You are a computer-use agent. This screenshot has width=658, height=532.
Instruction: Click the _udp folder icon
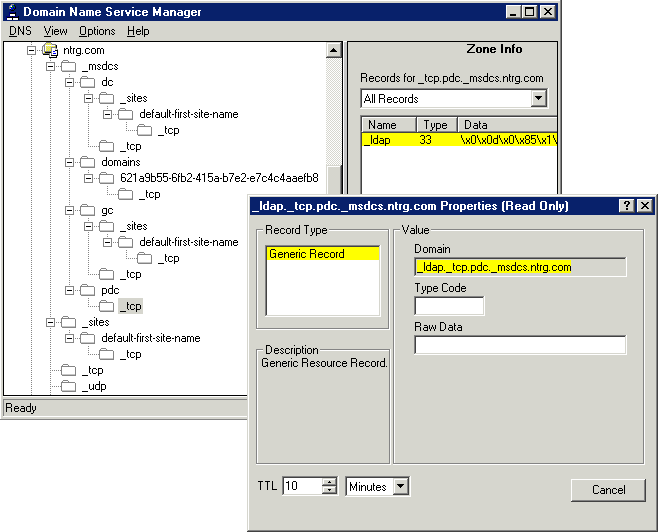(68, 386)
